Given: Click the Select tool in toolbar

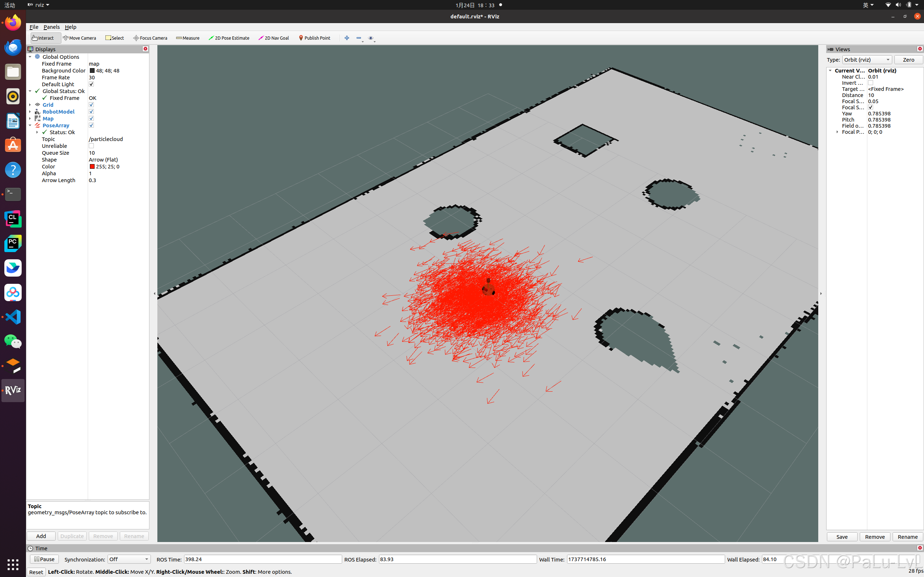Looking at the screenshot, I should 114,38.
